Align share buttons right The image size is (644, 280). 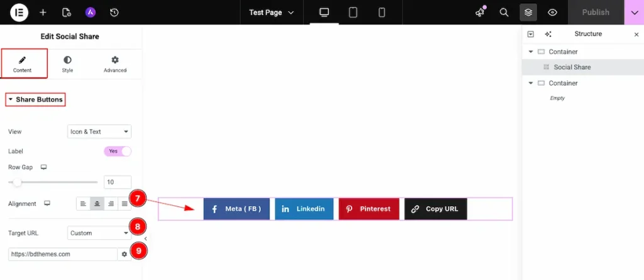111,203
